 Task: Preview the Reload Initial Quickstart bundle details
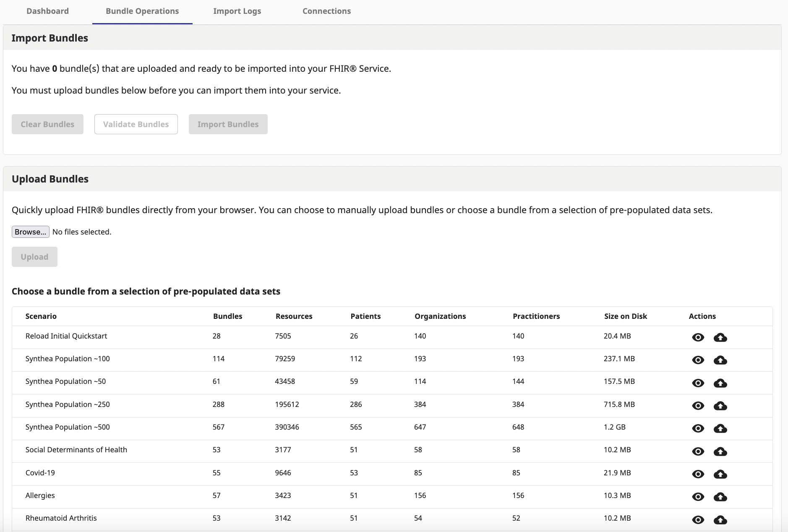coord(698,337)
